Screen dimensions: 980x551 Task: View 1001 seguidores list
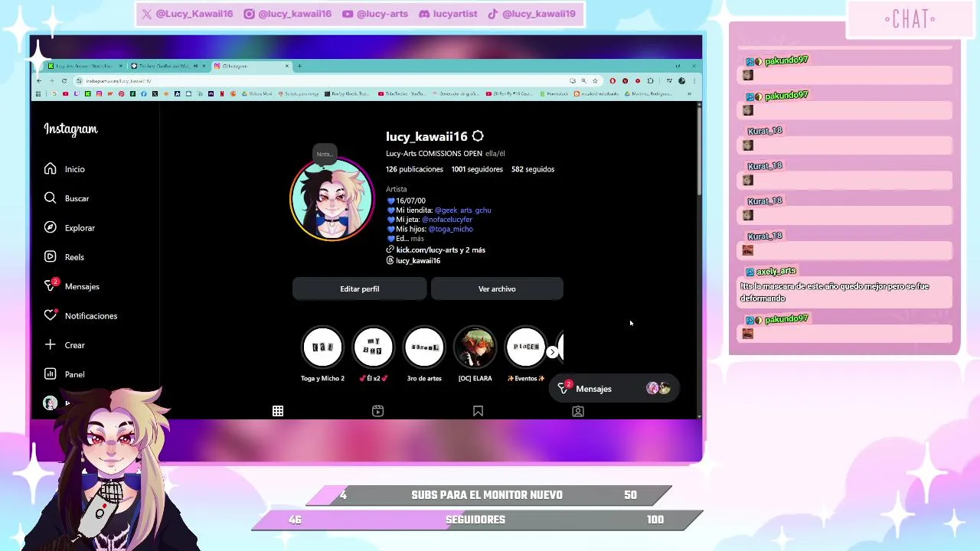point(477,169)
